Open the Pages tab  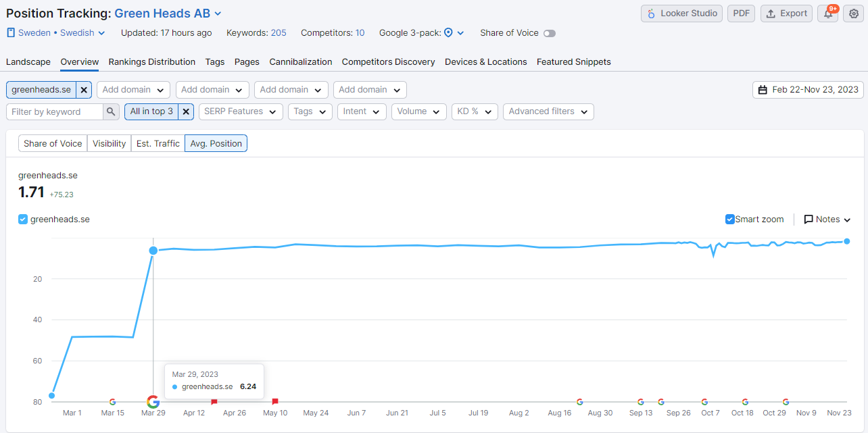(x=247, y=61)
